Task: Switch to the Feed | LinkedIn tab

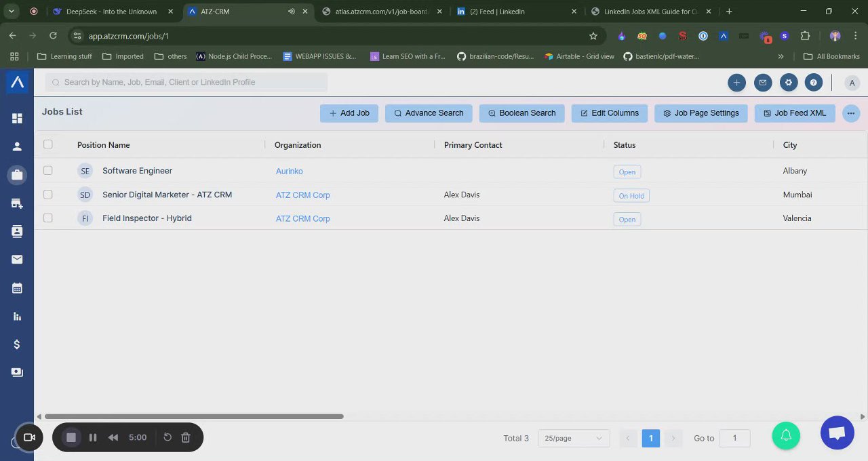Action: (518, 12)
